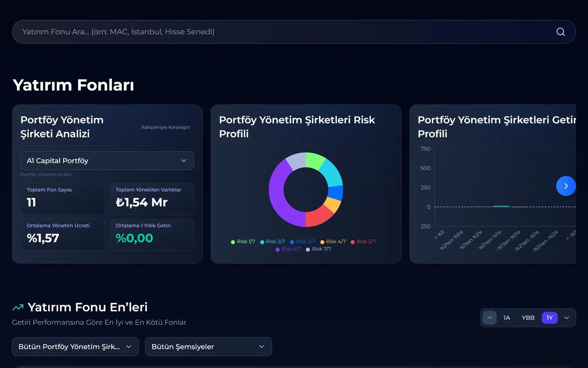Click the green bar in return chart

(x=501, y=206)
